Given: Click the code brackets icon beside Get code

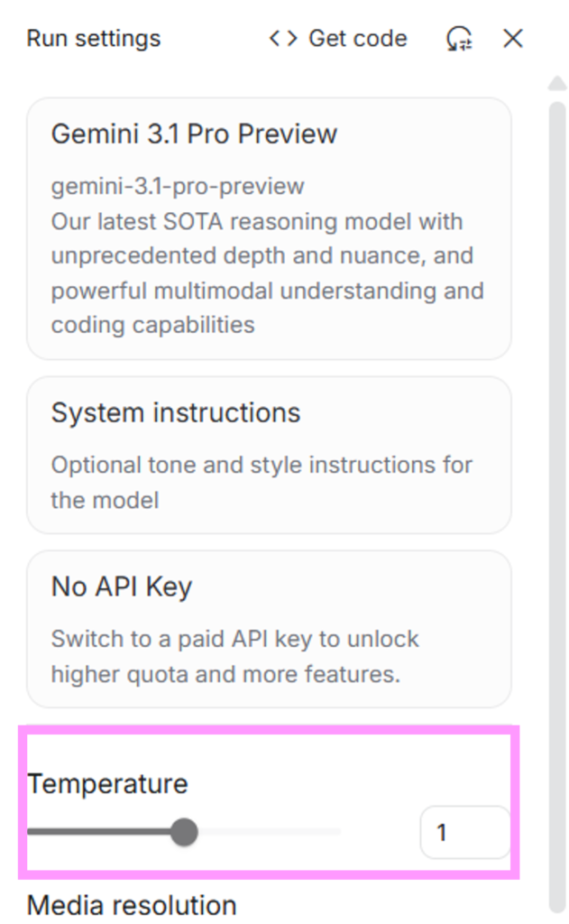Looking at the screenshot, I should (283, 39).
